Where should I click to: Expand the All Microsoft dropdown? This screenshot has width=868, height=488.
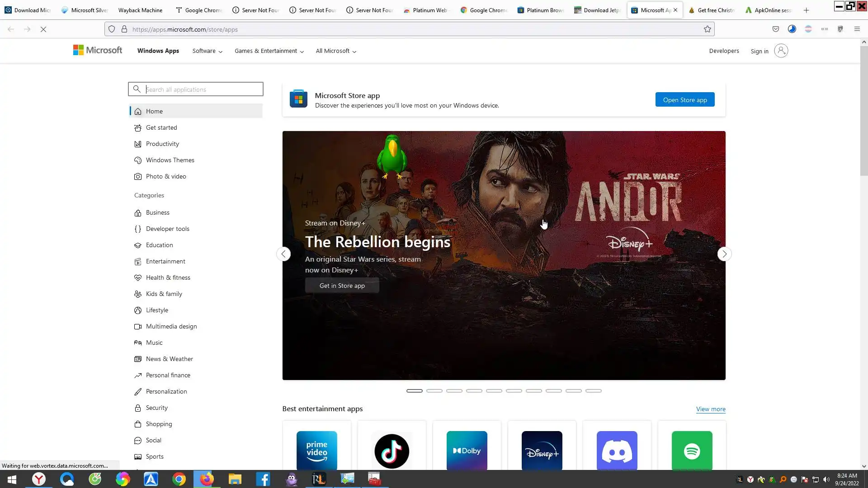(336, 51)
